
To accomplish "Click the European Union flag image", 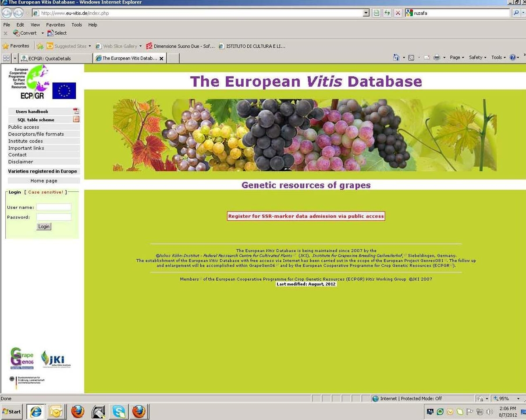I will (65, 91).
